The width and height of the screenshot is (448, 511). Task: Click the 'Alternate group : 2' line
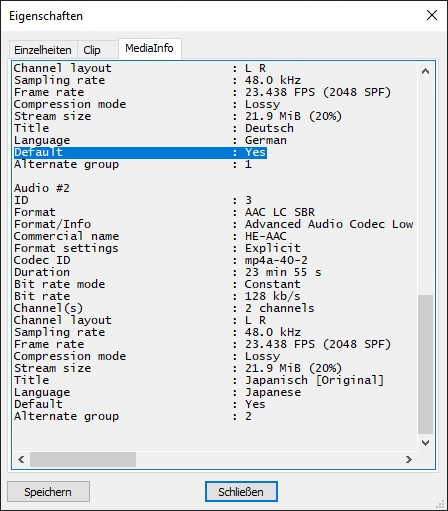coord(133,416)
